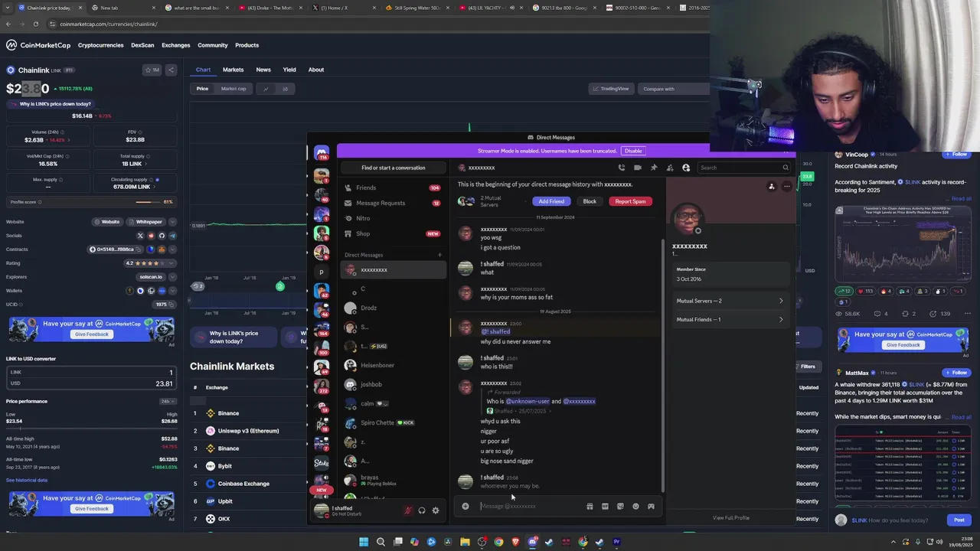
Task: Expand the Explorers dropdown
Action: (172, 277)
